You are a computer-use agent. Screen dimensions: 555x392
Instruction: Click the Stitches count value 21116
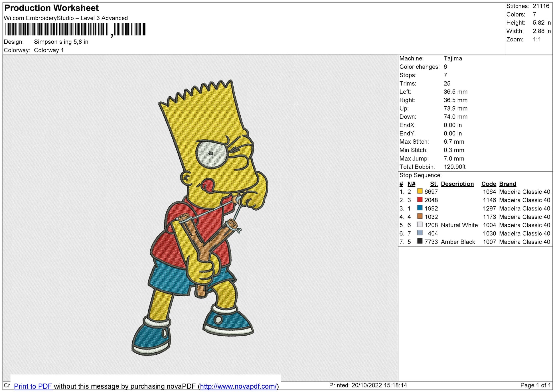point(541,6)
